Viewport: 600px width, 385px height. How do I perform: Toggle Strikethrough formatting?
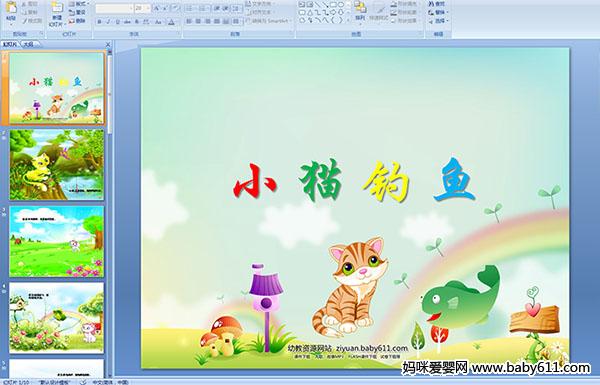127,22
